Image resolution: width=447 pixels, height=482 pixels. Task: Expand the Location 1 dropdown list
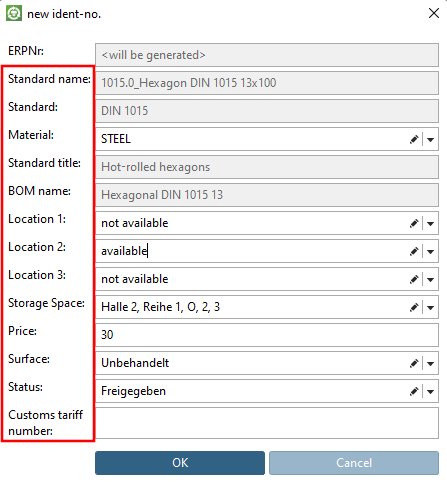point(430,224)
